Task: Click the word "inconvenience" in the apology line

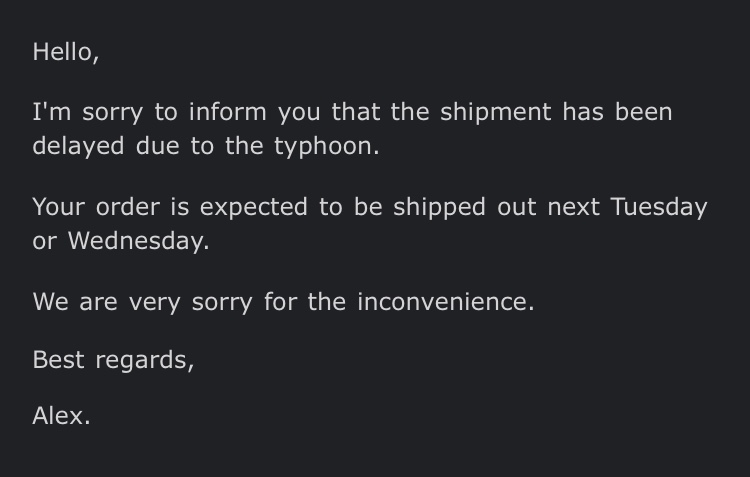Action: pyautogui.click(x=443, y=302)
